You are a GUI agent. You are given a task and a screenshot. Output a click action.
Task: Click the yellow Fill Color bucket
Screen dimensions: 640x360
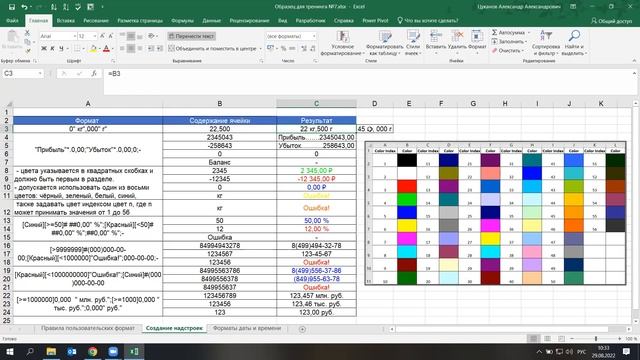click(93, 49)
